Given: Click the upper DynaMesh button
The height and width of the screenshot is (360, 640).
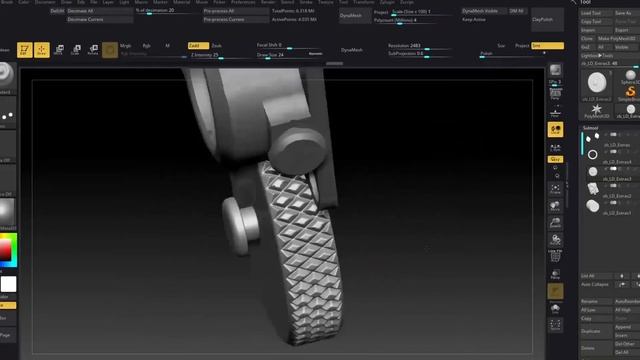Looking at the screenshot, I should point(355,16).
